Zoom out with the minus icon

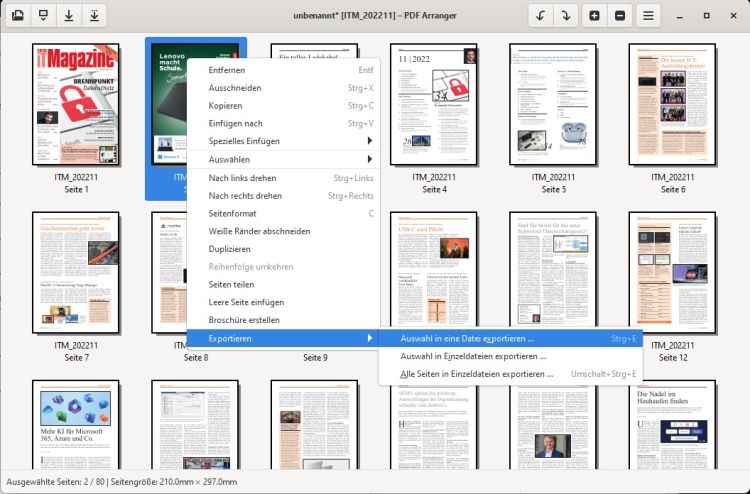[621, 16]
